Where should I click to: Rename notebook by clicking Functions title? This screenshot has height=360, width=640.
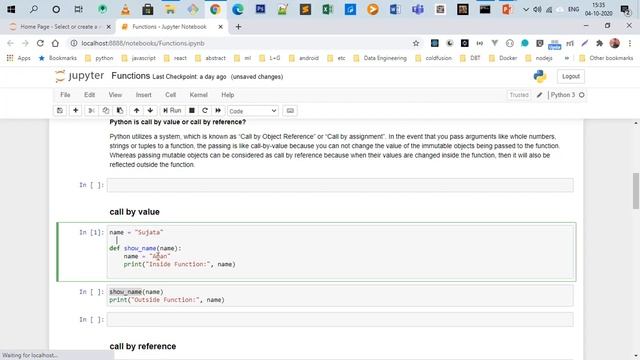pos(131,76)
